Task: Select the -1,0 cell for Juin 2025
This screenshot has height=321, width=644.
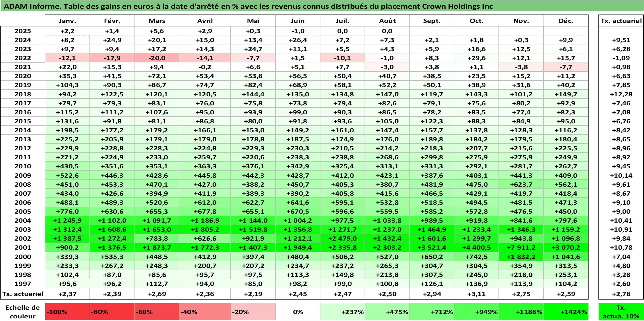Action: pyautogui.click(x=298, y=31)
